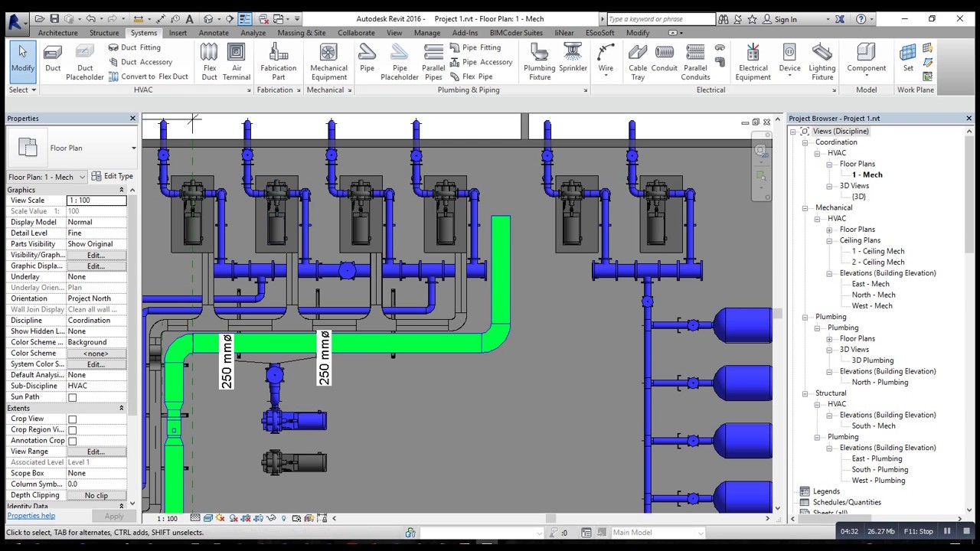Viewport: 980px width, 551px height.
Task: Select the Duct Accessory tool
Action: click(140, 62)
